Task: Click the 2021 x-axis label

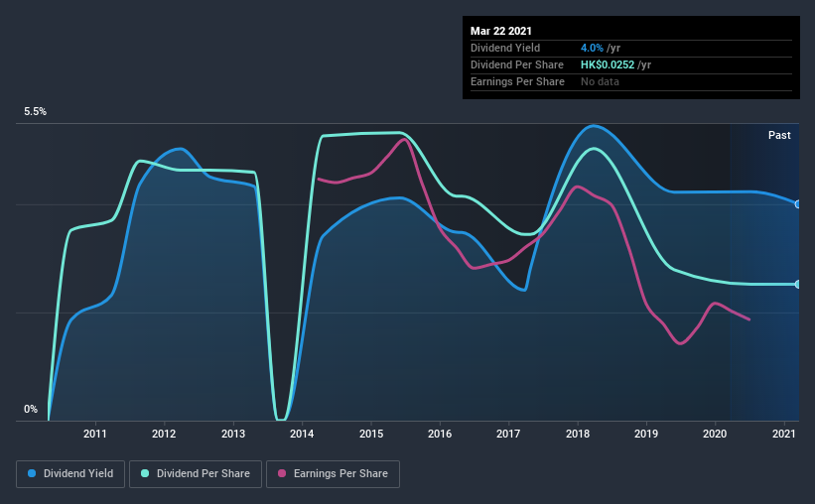Action: [784, 434]
